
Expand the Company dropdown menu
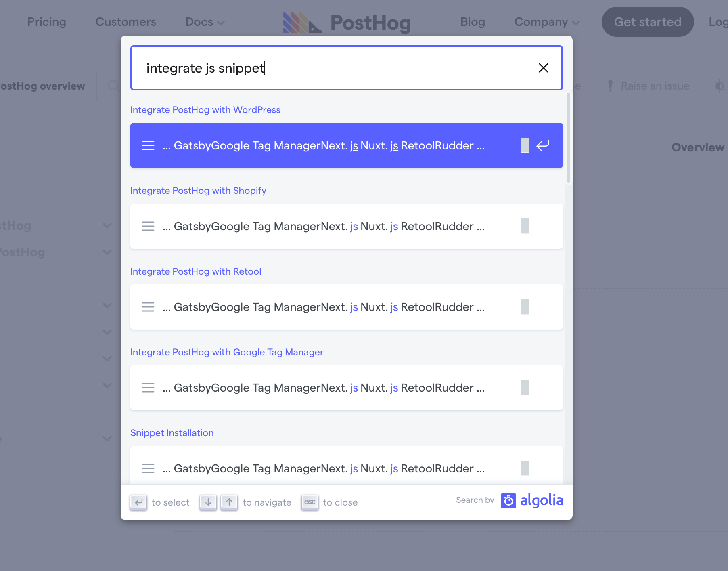point(547,22)
